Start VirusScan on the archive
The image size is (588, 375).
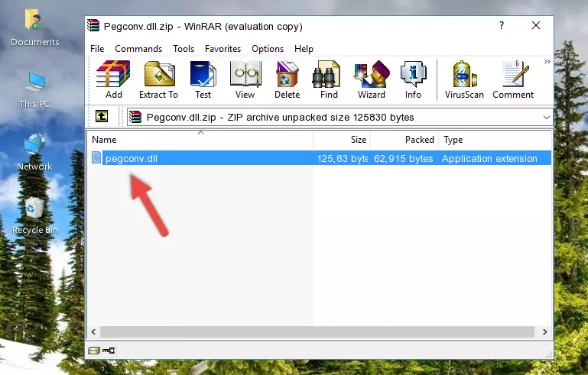tap(464, 79)
